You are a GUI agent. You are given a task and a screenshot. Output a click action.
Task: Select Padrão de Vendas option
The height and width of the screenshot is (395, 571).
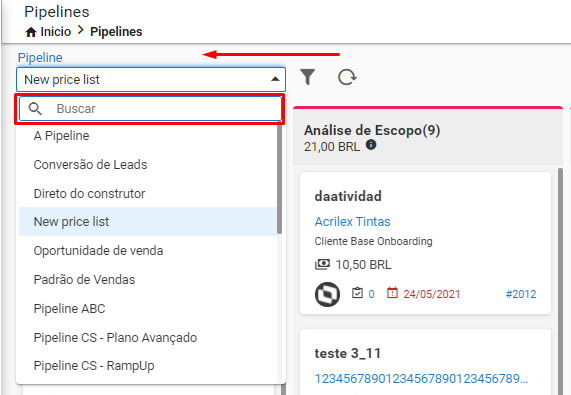[148, 280]
